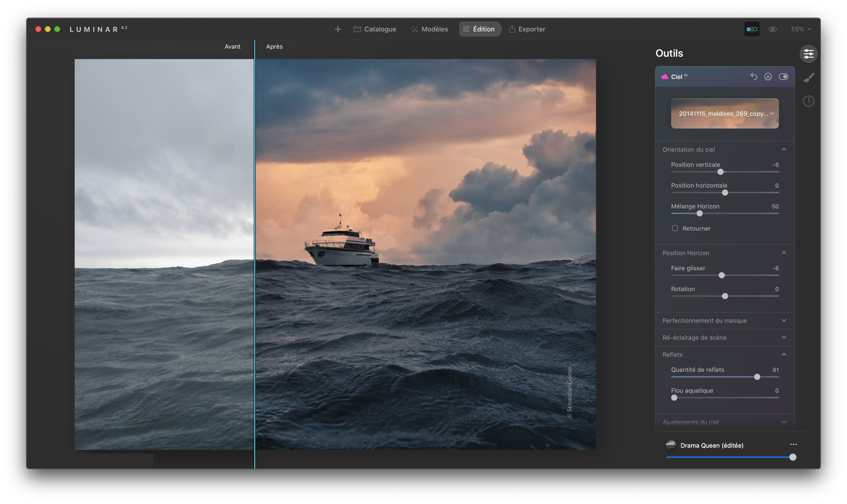Click the plus add image icon
This screenshot has width=847, height=504.
pos(337,29)
